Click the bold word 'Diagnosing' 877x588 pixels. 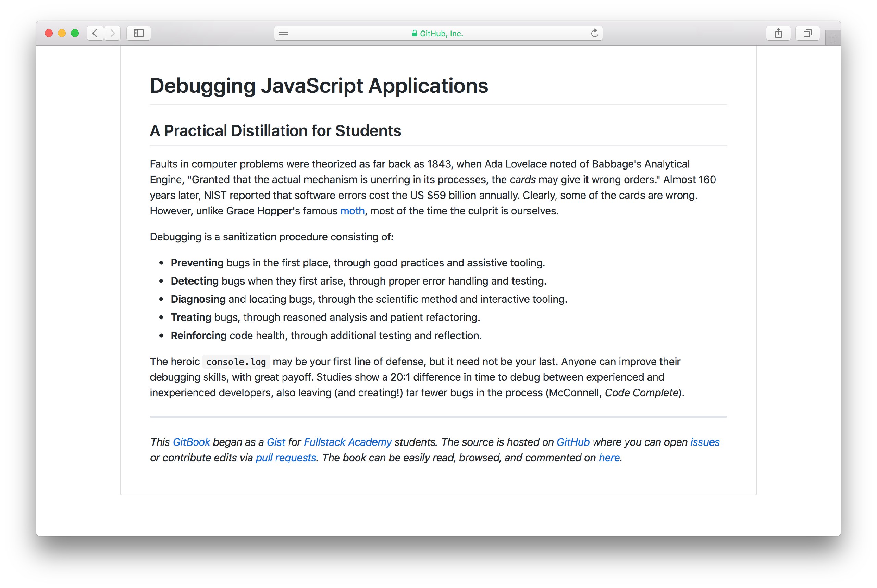tap(198, 299)
